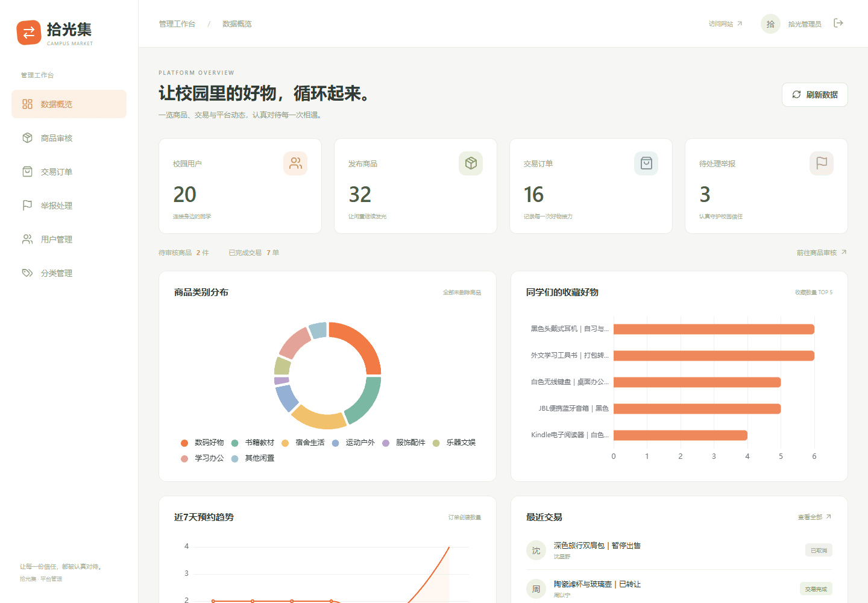The height and width of the screenshot is (603, 868).
Task: Click 拾光管理员 username
Action: click(805, 24)
